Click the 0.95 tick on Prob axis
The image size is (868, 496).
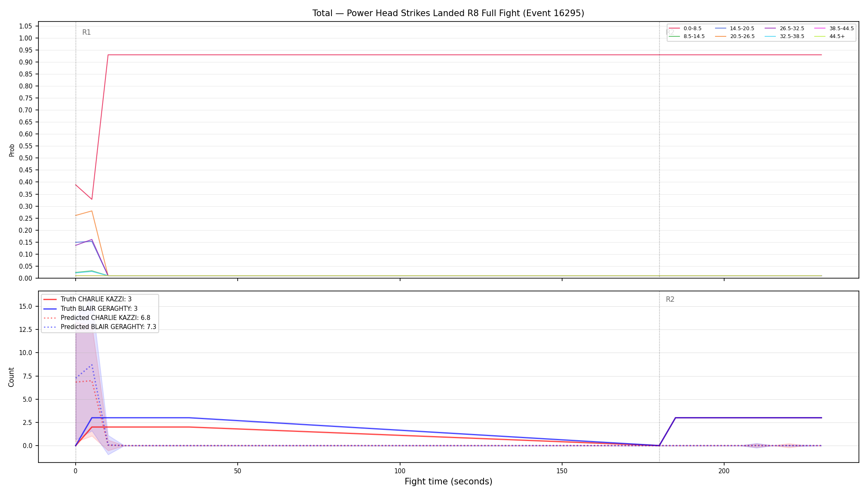click(x=25, y=50)
